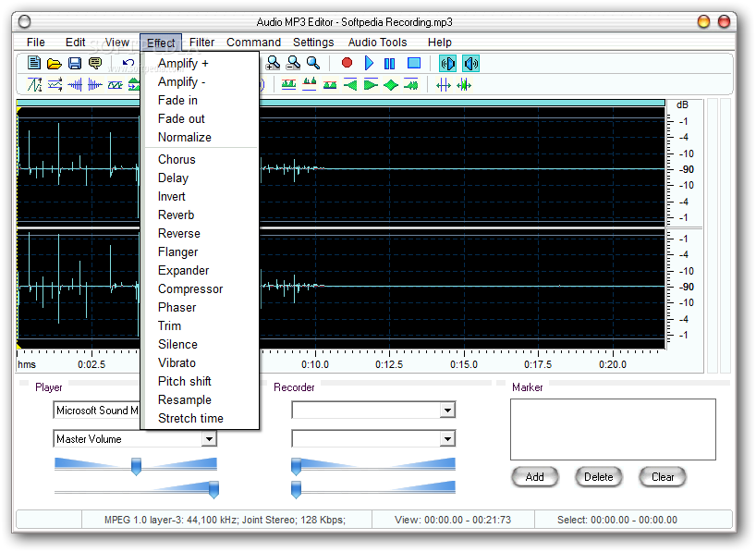756x552 pixels.
Task: Select Fade in effect
Action: (x=202, y=101)
